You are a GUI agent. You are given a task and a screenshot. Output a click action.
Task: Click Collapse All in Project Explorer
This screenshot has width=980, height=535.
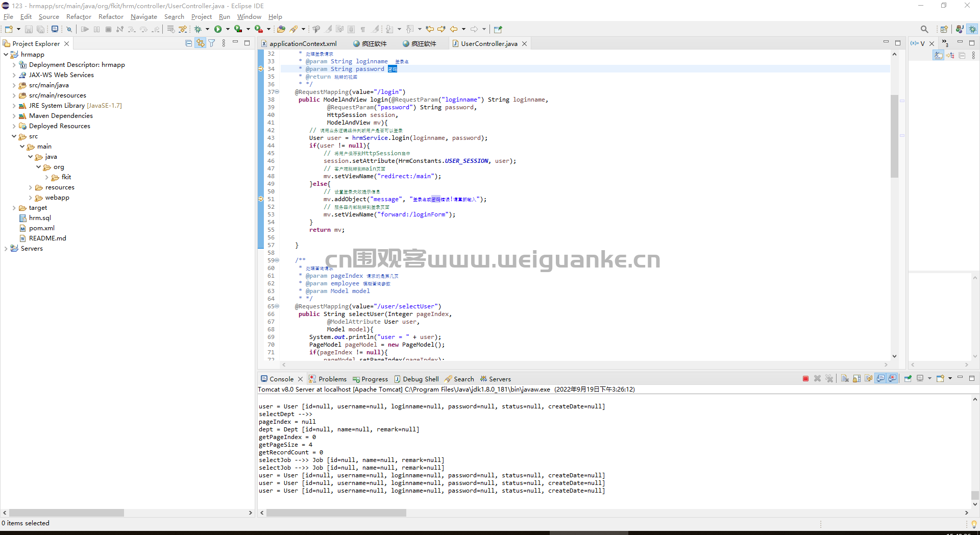point(188,43)
